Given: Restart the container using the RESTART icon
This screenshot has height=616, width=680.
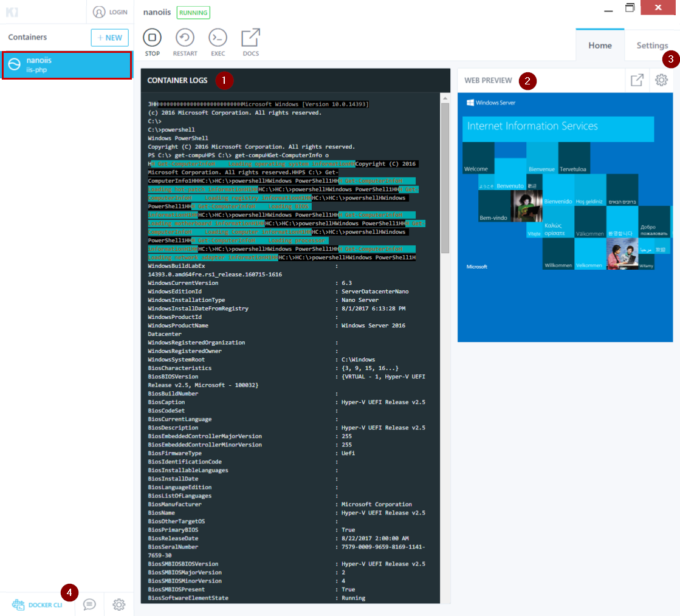Looking at the screenshot, I should (185, 38).
